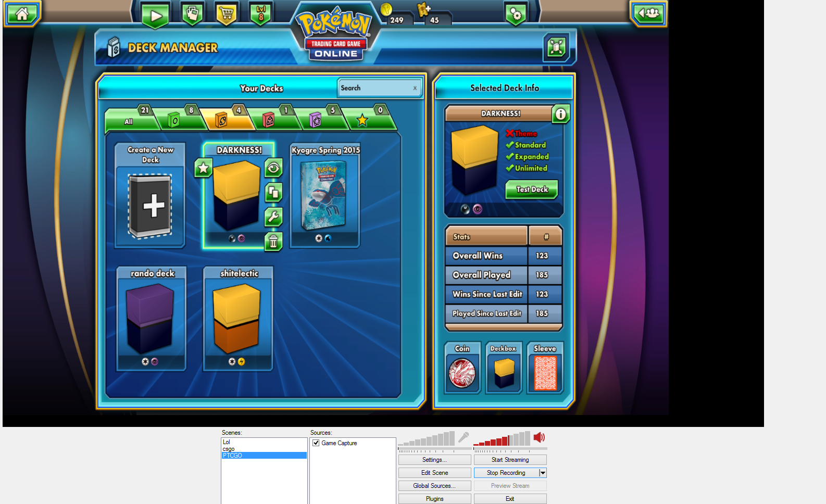Preview the DARKNESS! deck eye icon
Screen dimensions: 826x504
pos(273,168)
